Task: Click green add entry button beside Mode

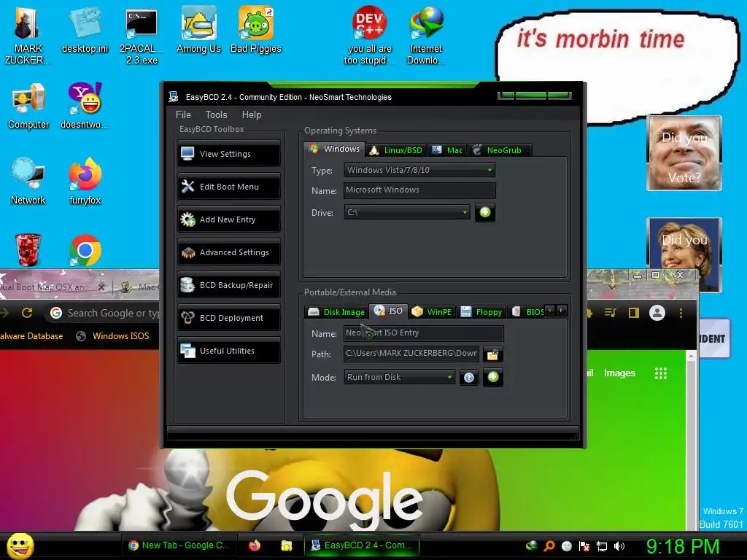Action: coord(493,377)
